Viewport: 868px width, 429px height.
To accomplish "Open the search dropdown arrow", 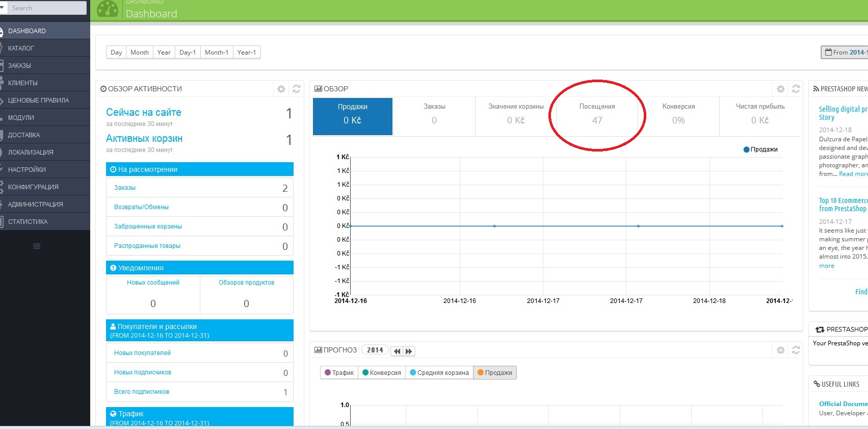I will pyautogui.click(x=3, y=8).
